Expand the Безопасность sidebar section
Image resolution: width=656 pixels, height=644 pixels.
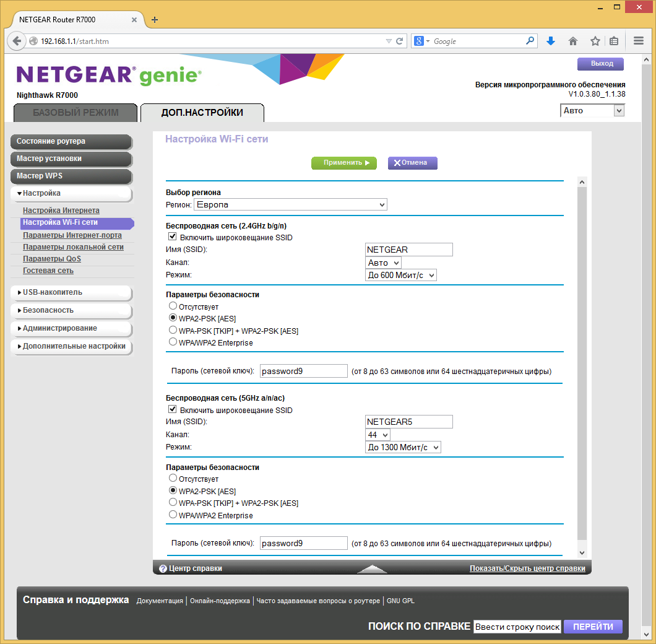point(72,310)
